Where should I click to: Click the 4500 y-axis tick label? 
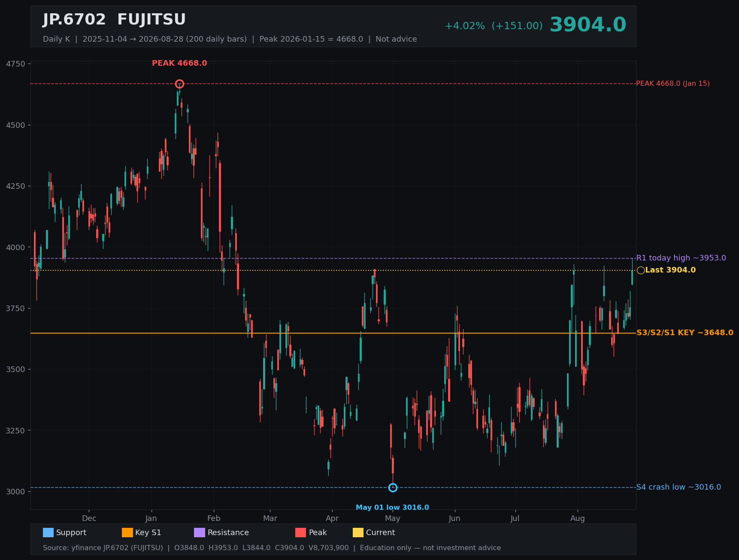tap(16, 125)
